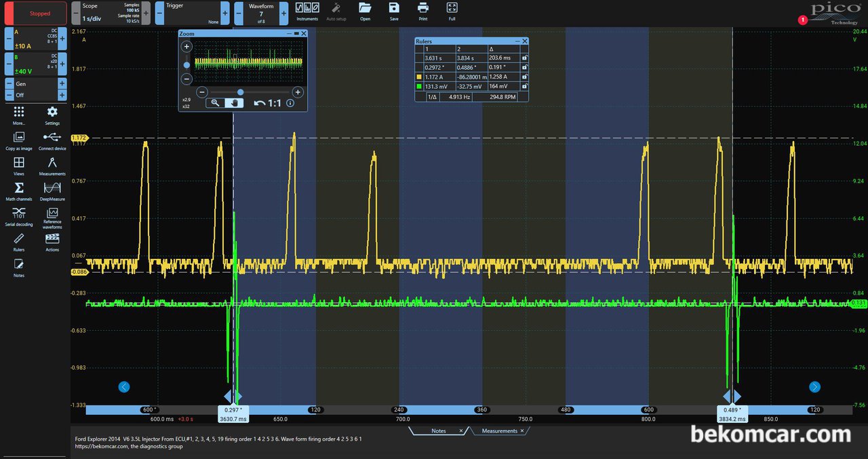Click Connect device USB icon
Image resolution: width=868 pixels, height=459 pixels.
tap(52, 140)
